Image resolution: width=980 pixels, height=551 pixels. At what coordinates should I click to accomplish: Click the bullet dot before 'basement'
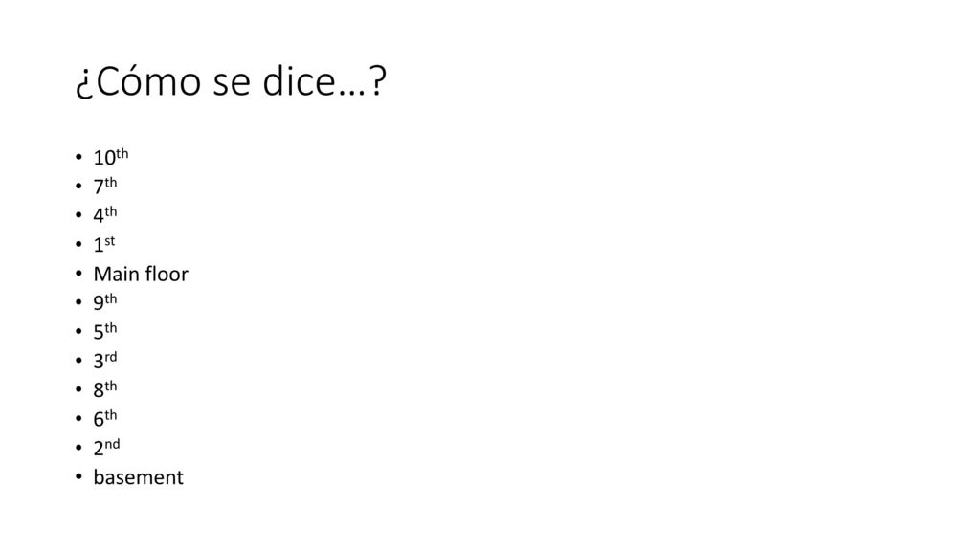pos(78,476)
